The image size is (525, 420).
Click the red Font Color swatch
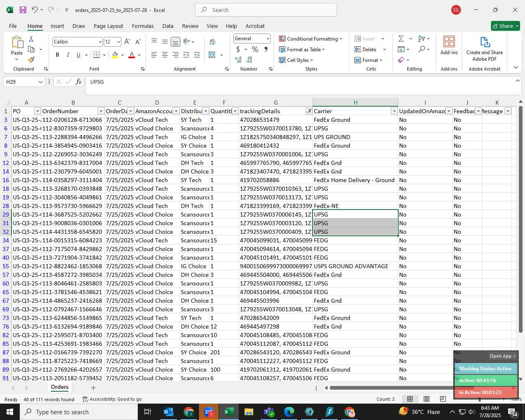click(x=132, y=55)
